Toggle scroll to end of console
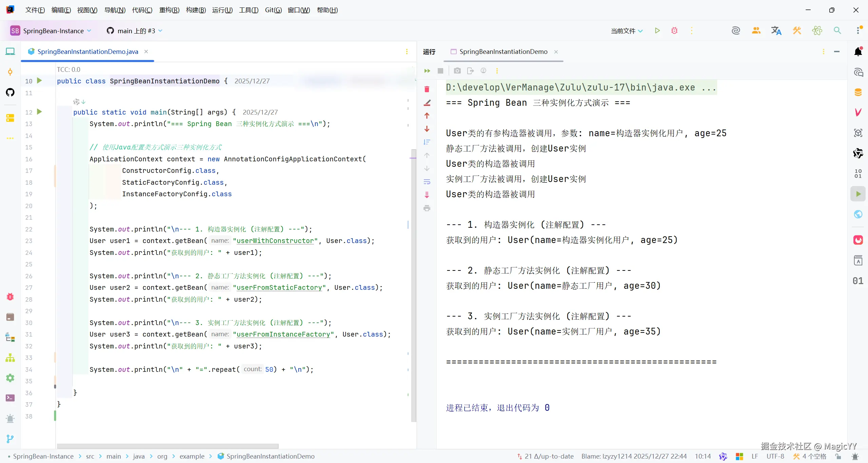868x463 pixels. (x=427, y=195)
